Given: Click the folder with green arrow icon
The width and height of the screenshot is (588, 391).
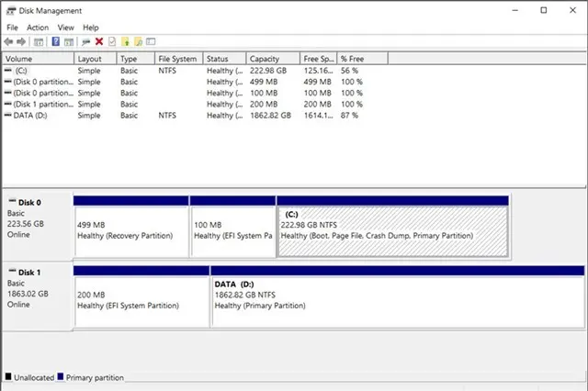Looking at the screenshot, I should point(125,41).
